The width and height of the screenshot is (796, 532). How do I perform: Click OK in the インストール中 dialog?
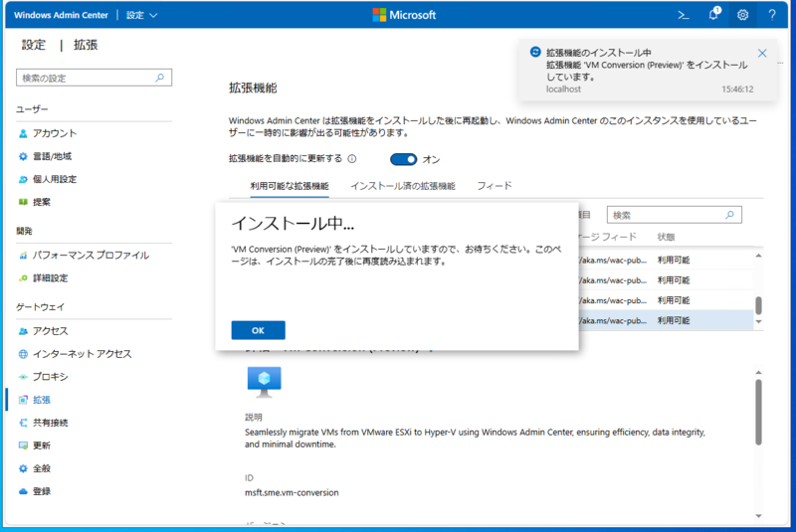point(258,330)
